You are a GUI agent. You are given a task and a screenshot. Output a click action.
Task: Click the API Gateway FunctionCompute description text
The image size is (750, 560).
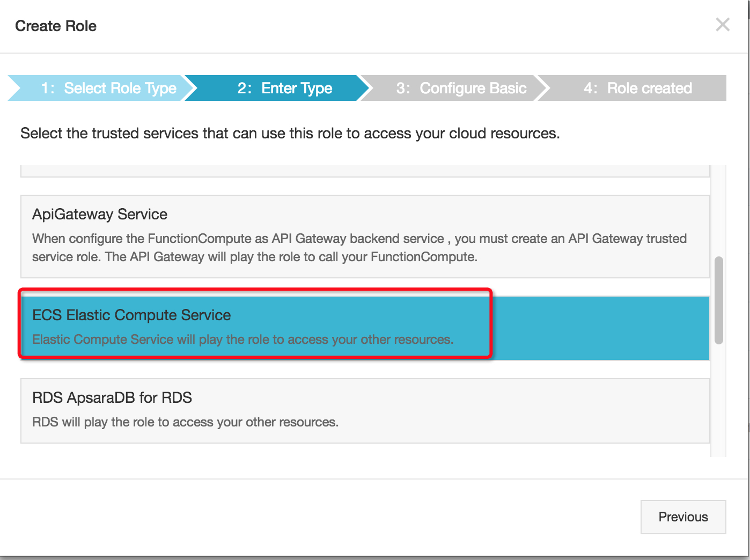(359, 248)
